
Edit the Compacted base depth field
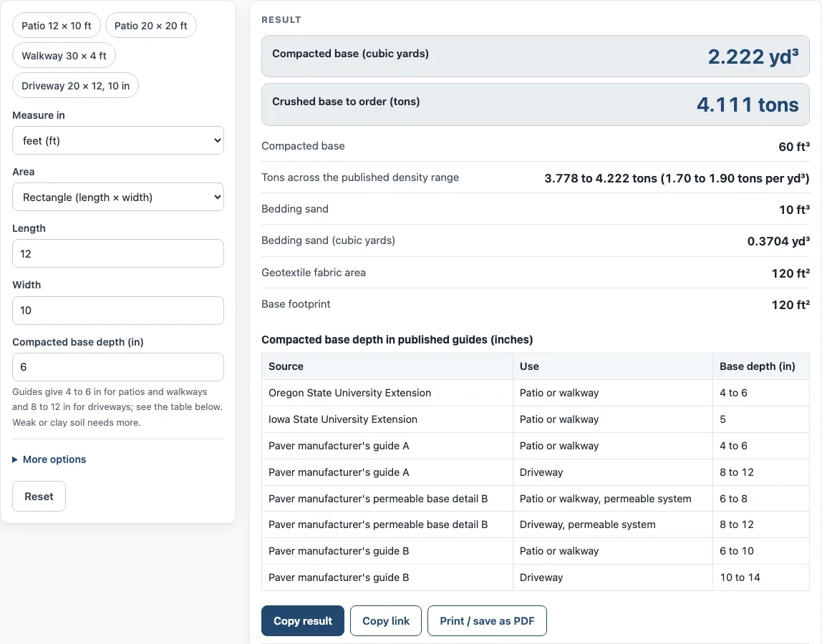point(118,367)
